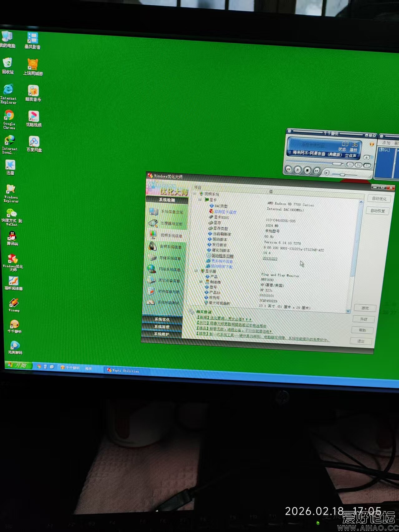The height and width of the screenshot is (532, 399).
Task: Open 音频系统信息 in the sidebar
Action: tap(166, 247)
